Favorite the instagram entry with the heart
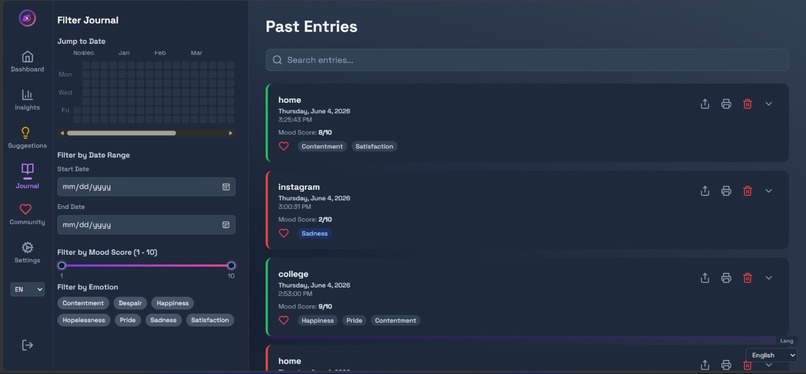Screen dimensions: 806x374 [284, 233]
